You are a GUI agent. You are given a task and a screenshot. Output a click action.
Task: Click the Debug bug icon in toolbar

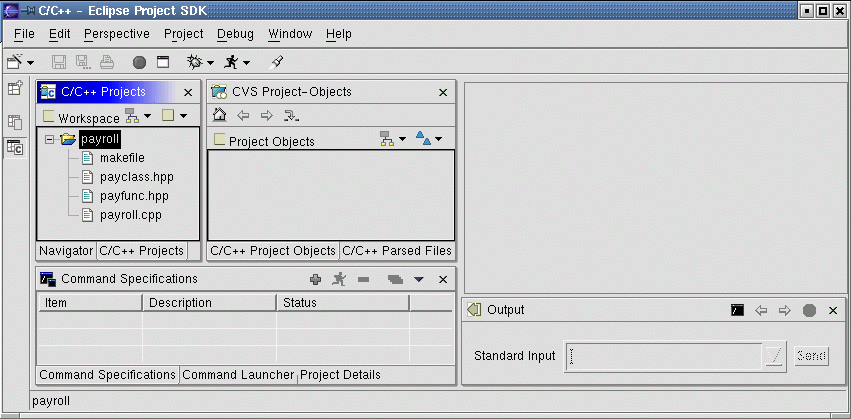(194, 62)
